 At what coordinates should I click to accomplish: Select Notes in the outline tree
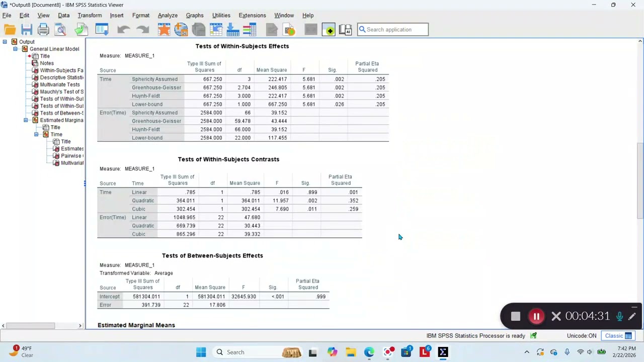coord(47,63)
